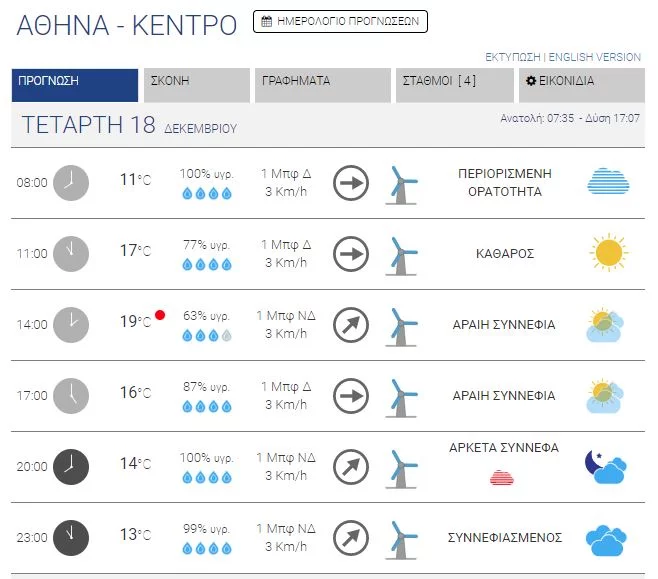
Task: Click the red dot beside 19°C
Action: [160, 315]
